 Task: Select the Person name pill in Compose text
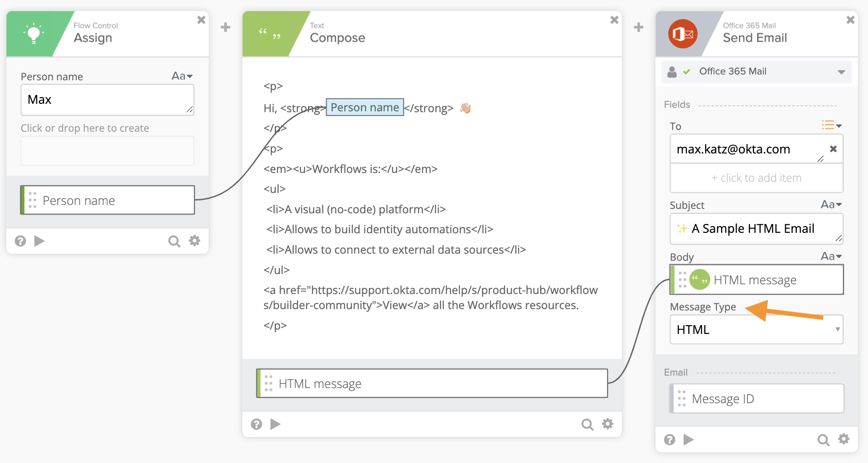365,107
